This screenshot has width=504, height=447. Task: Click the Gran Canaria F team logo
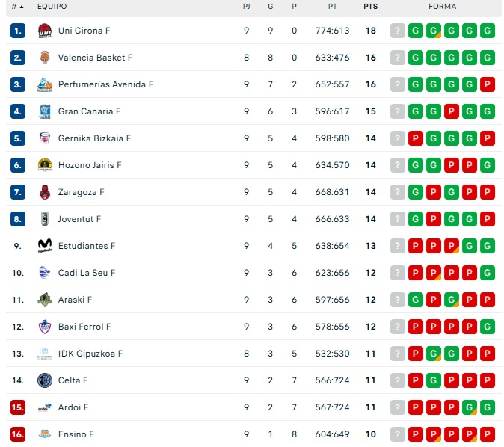pyautogui.click(x=44, y=111)
